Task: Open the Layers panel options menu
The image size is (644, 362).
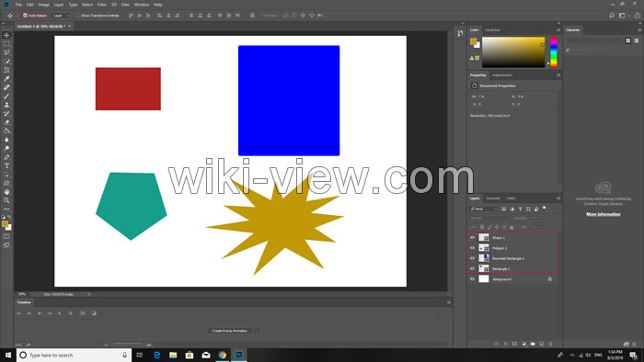Action: (558, 198)
